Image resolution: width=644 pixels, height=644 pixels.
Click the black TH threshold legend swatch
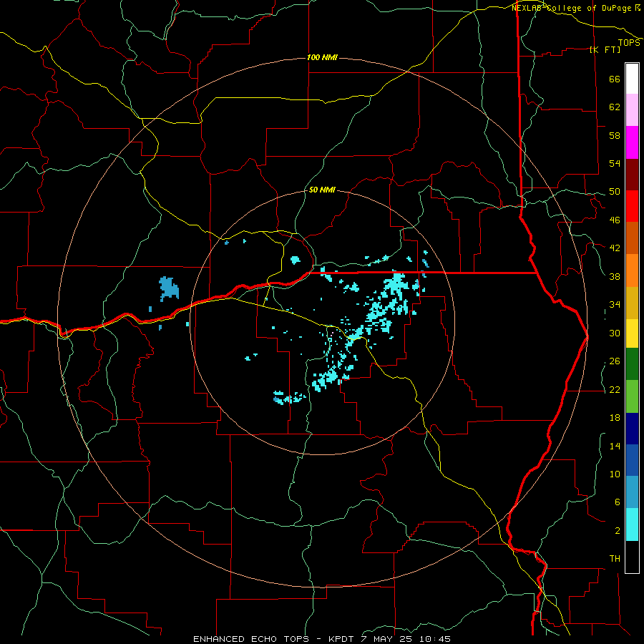tap(632, 557)
